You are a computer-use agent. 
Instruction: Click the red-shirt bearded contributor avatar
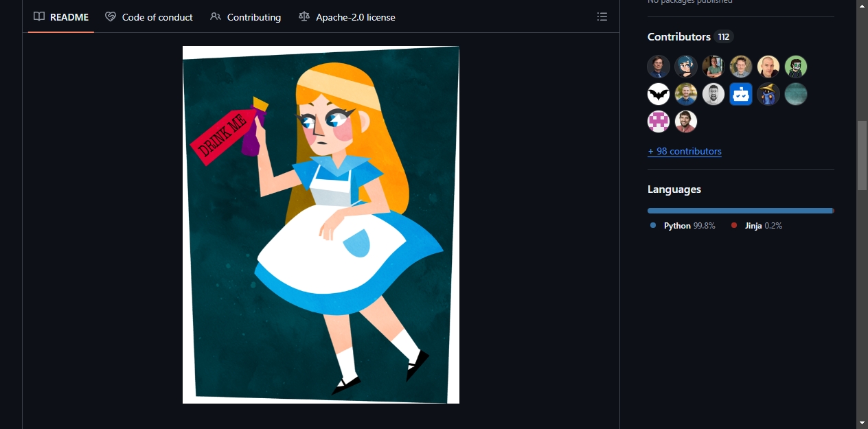(x=686, y=121)
